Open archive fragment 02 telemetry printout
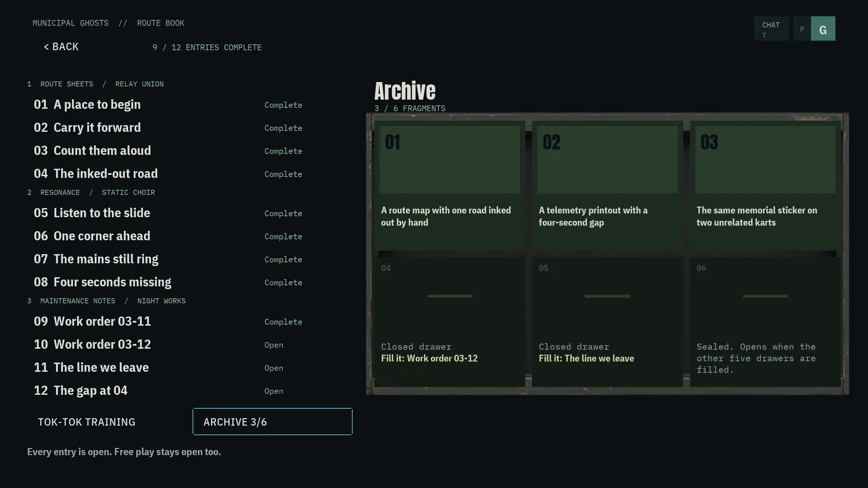868x488 pixels. click(608, 185)
